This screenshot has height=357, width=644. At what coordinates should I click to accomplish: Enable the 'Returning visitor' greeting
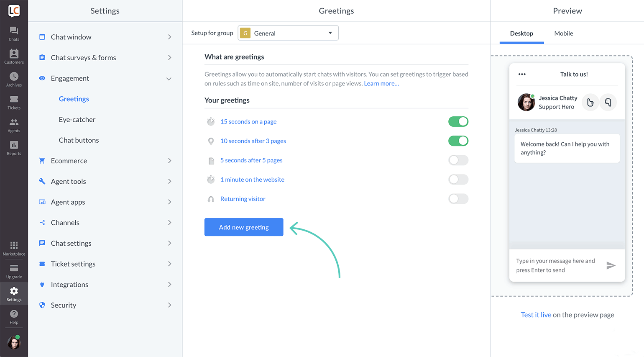[458, 199]
